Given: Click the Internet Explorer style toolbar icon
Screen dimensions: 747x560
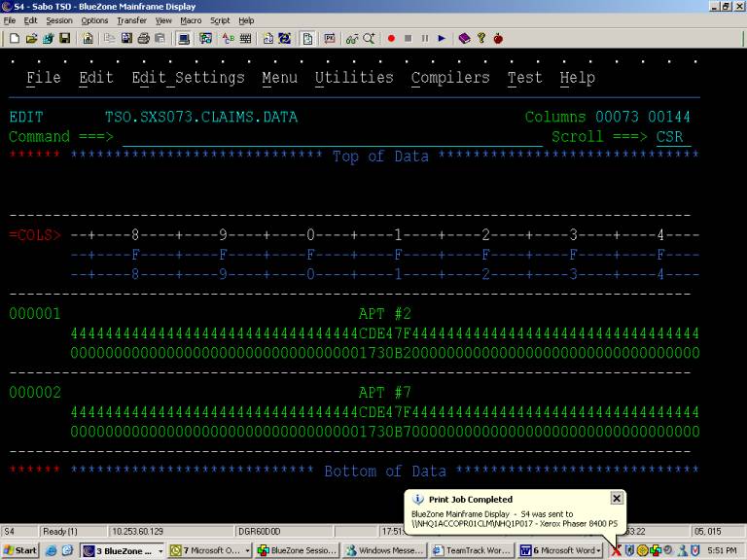Looking at the screenshot, I should coord(284,39).
